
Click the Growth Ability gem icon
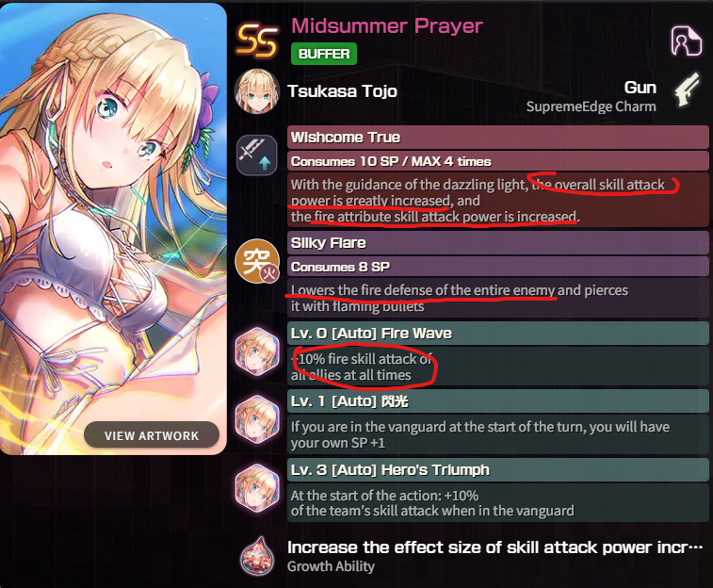point(258,556)
